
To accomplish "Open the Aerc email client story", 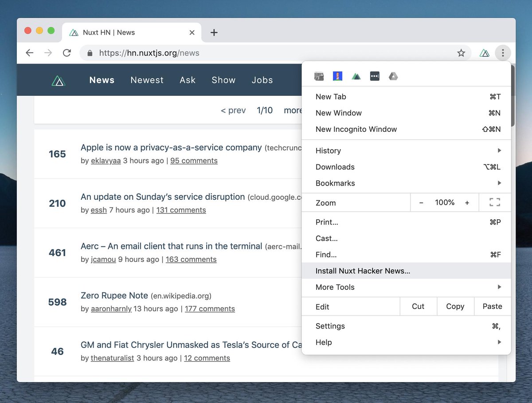I will 172,246.
